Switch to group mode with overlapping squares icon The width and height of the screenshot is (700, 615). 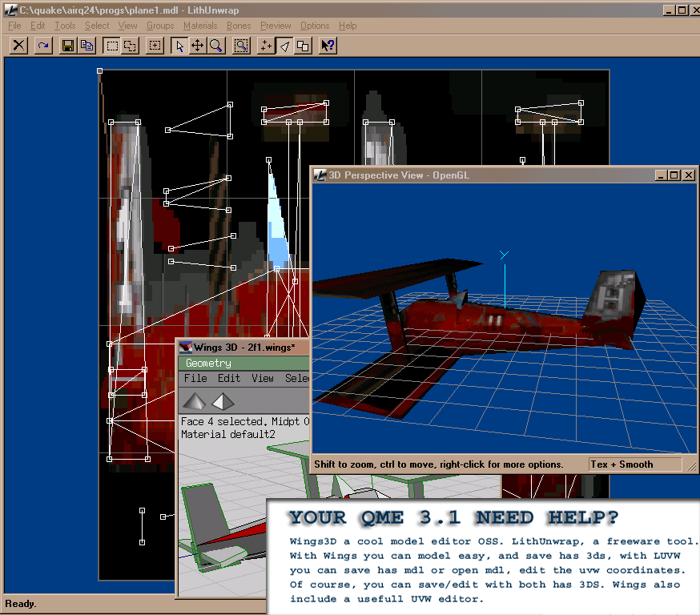point(303,46)
